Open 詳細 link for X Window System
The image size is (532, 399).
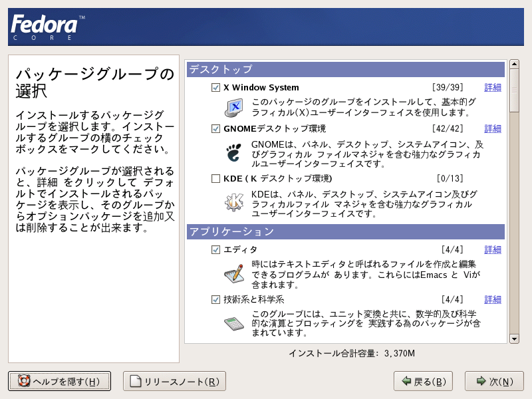pyautogui.click(x=493, y=88)
